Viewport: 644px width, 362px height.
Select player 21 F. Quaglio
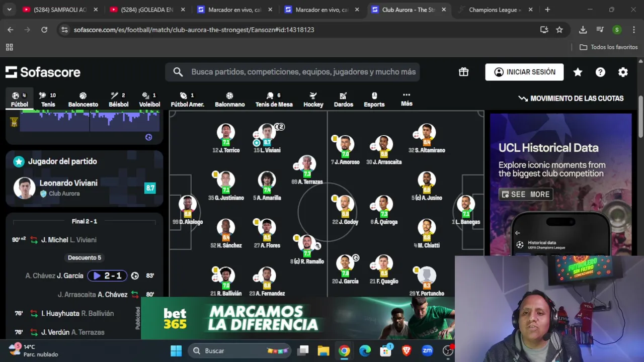(384, 269)
